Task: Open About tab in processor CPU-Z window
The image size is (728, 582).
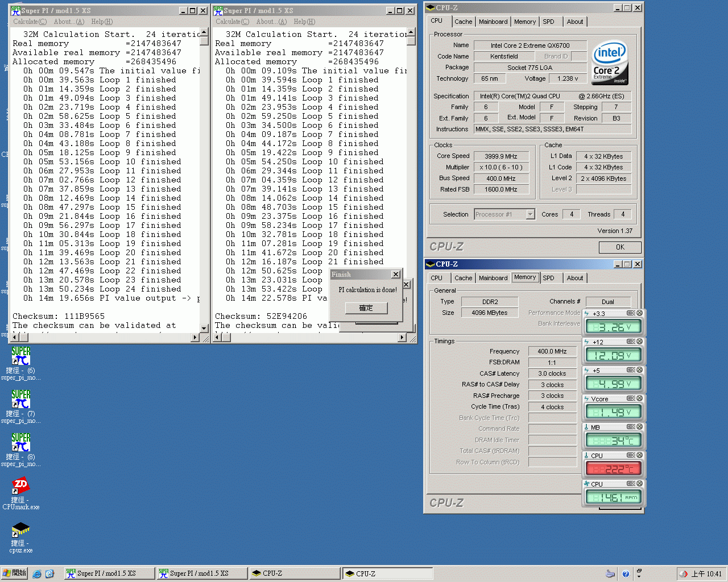Action: tap(575, 22)
